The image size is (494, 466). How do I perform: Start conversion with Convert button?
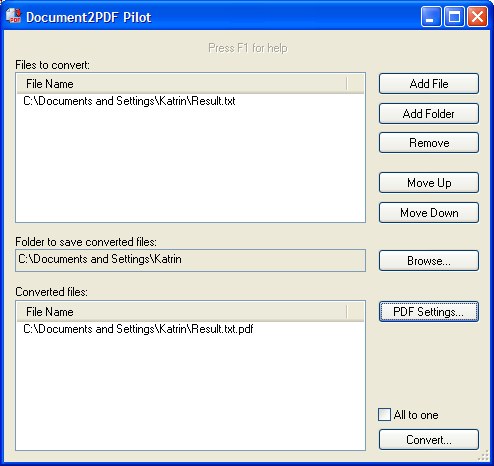click(429, 440)
